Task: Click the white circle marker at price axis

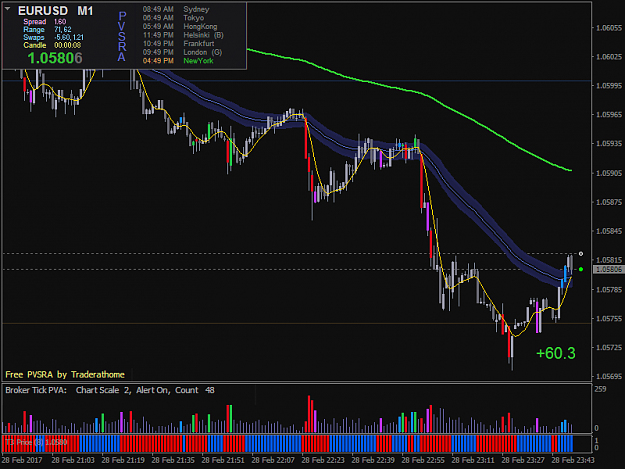Action: (x=581, y=254)
